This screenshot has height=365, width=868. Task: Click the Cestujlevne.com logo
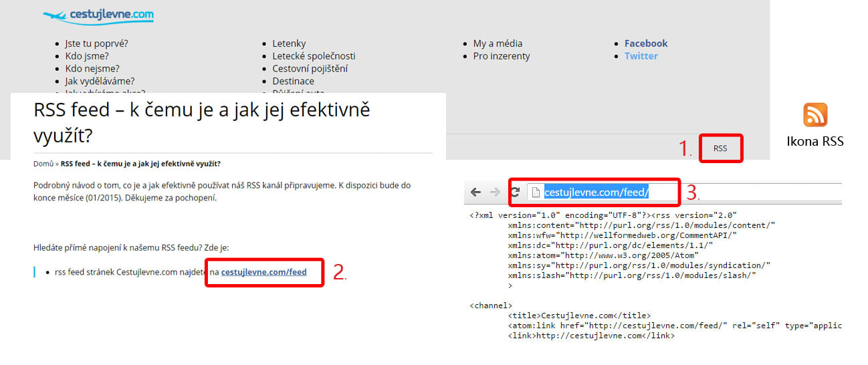(98, 15)
